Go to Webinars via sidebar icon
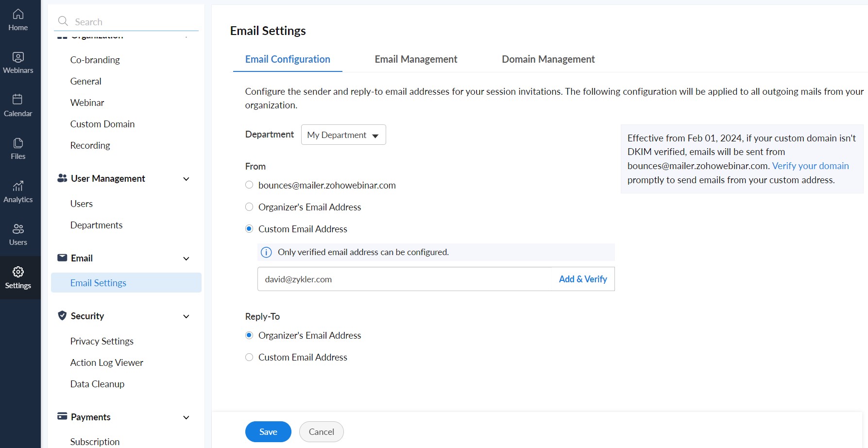868x448 pixels. pos(18,57)
